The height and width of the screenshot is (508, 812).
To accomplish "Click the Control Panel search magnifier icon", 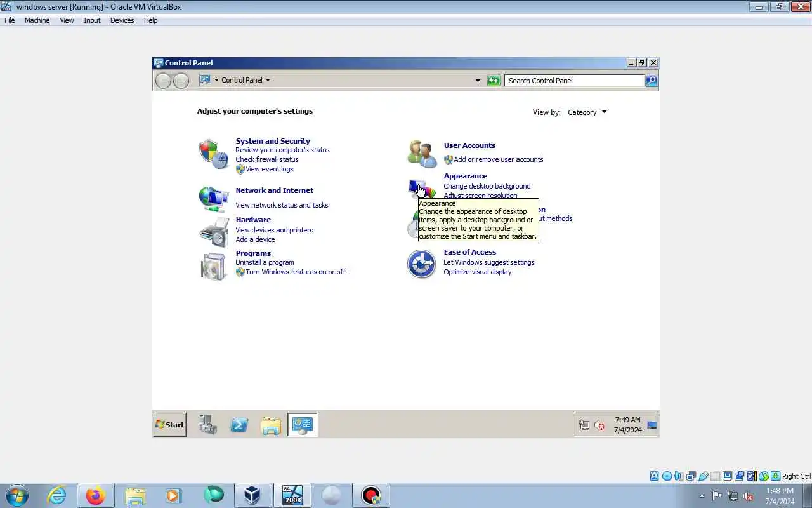I will (x=652, y=81).
